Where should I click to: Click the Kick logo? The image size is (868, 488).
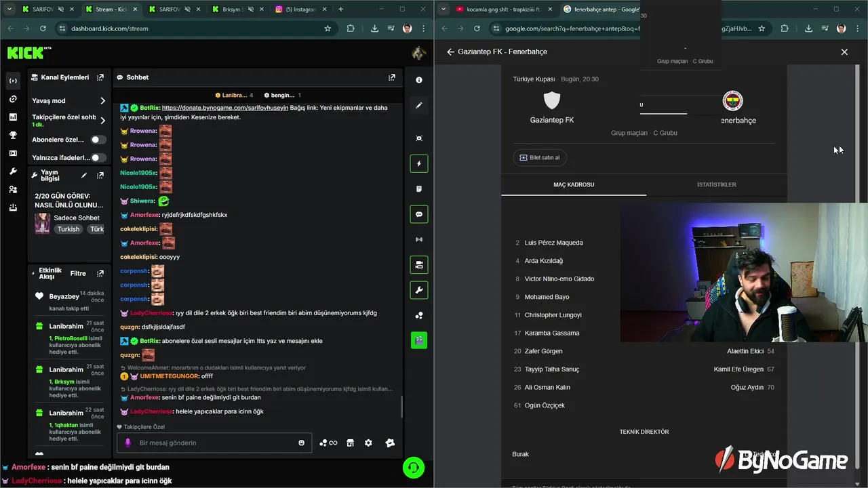pyautogui.click(x=28, y=53)
